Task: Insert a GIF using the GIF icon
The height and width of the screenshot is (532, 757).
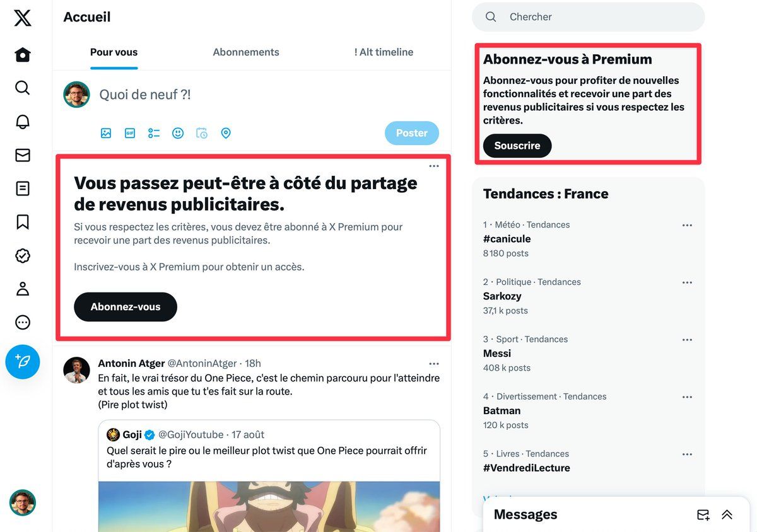Action: point(130,133)
